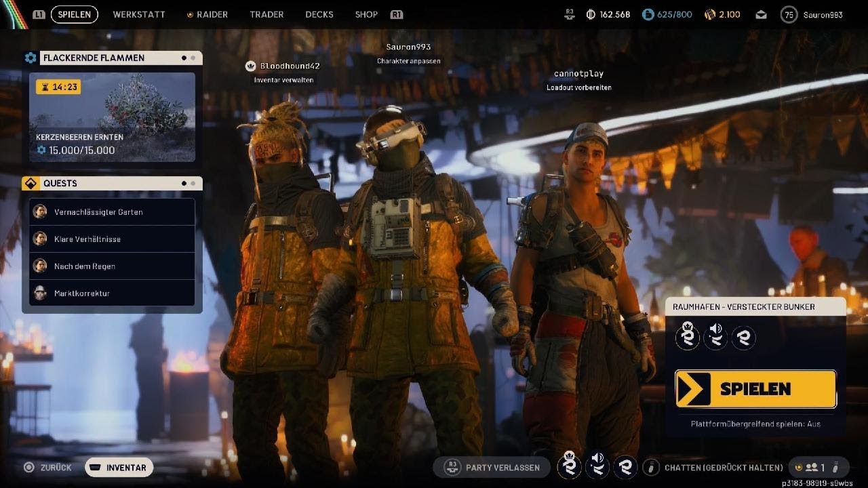This screenshot has height=488, width=868.
Task: Select the first page dot of QUESTS
Action: point(184,183)
